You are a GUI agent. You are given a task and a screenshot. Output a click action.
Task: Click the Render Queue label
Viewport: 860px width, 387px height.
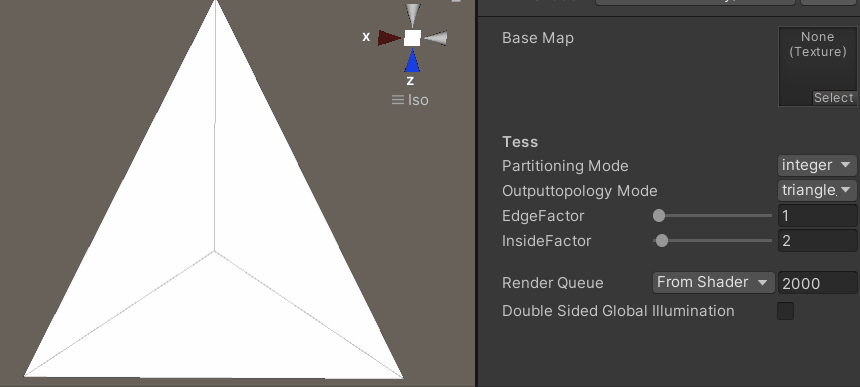tap(552, 283)
